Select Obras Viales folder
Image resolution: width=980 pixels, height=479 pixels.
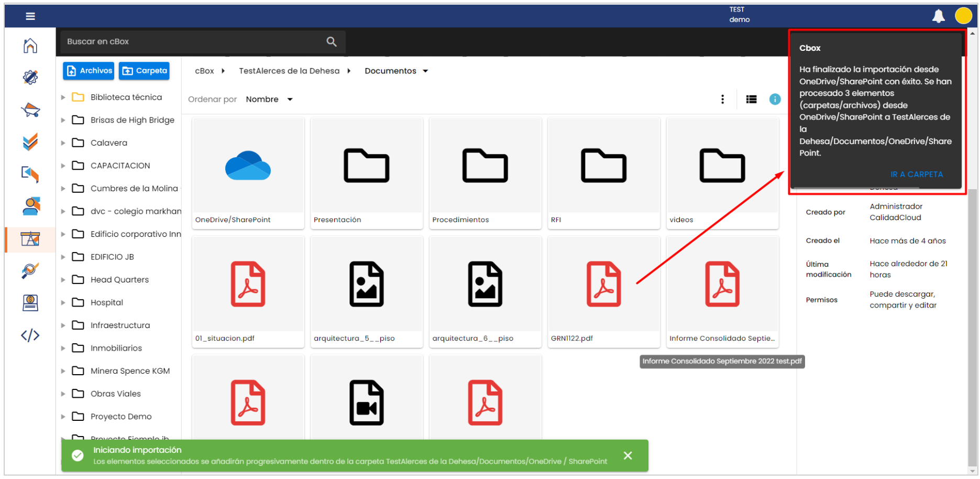click(x=106, y=394)
